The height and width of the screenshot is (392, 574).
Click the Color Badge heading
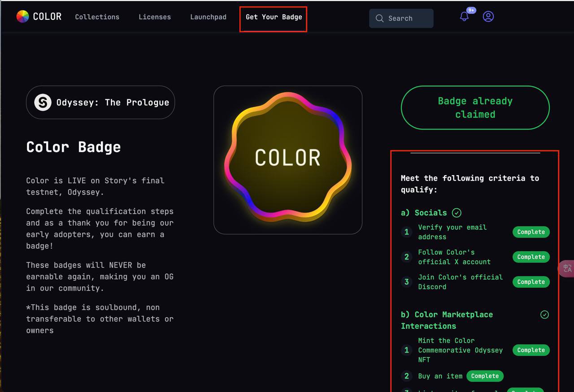tap(74, 147)
